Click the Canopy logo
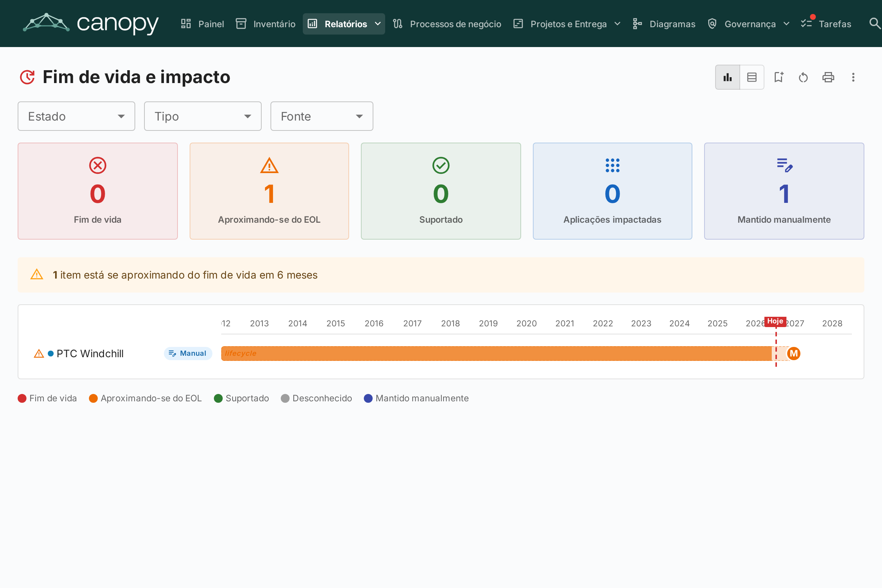 91,24
